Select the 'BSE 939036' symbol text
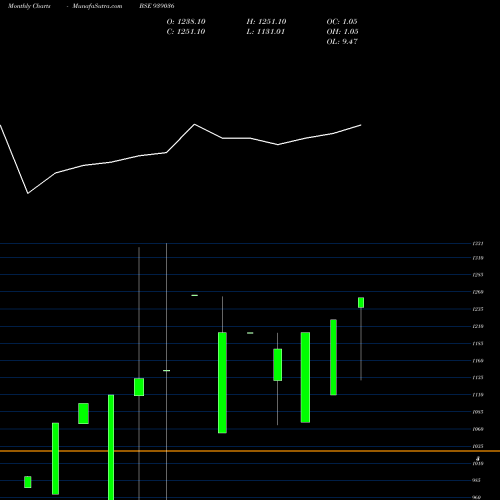Viewport: 500px width, 500px height. [157, 6]
